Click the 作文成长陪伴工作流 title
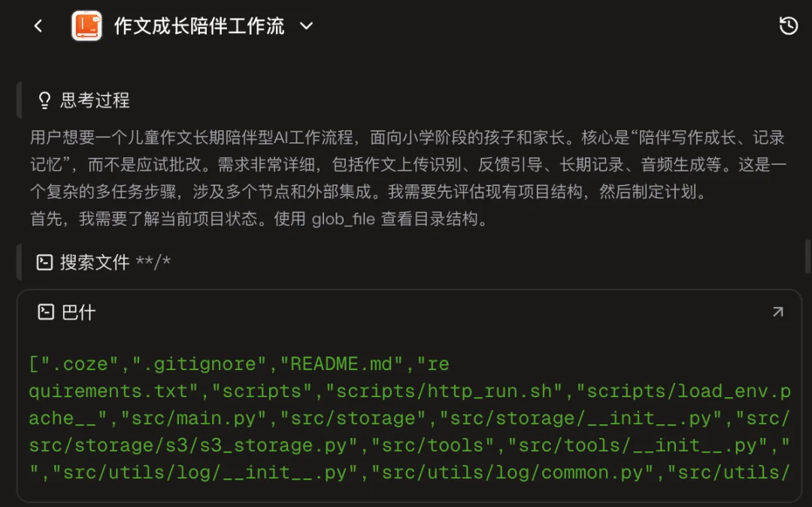Screen dimensions: 812x507 [x=199, y=26]
